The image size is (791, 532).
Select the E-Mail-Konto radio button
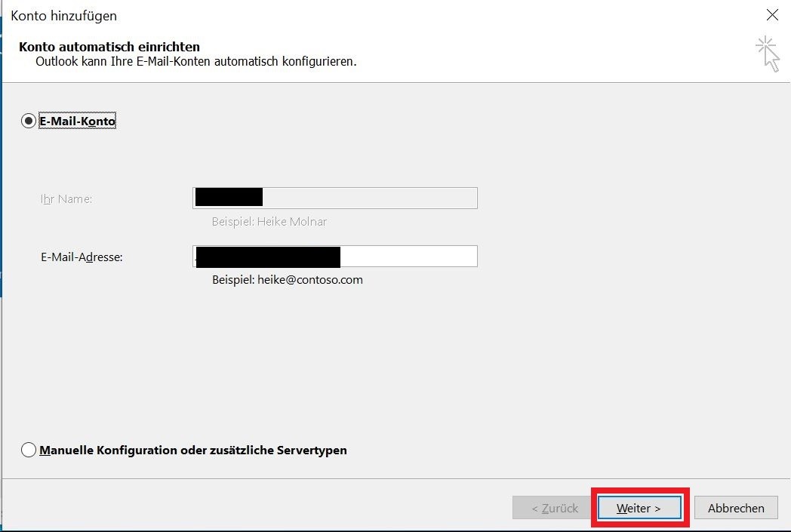click(28, 121)
